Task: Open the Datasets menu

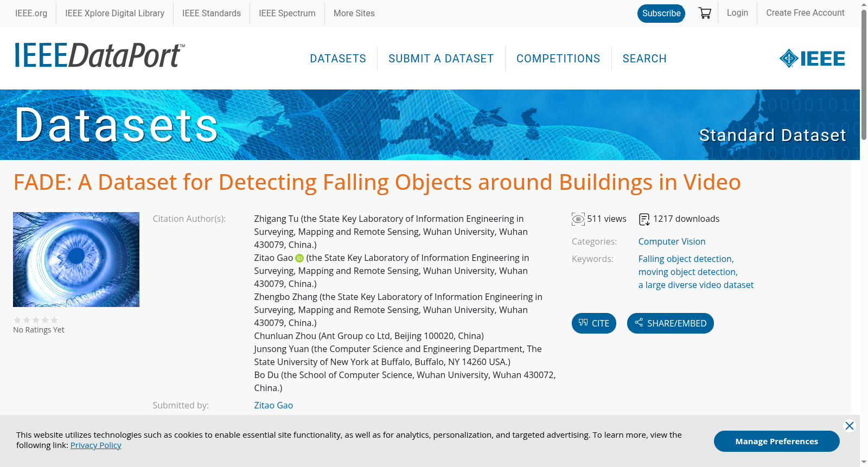Action: tap(338, 59)
